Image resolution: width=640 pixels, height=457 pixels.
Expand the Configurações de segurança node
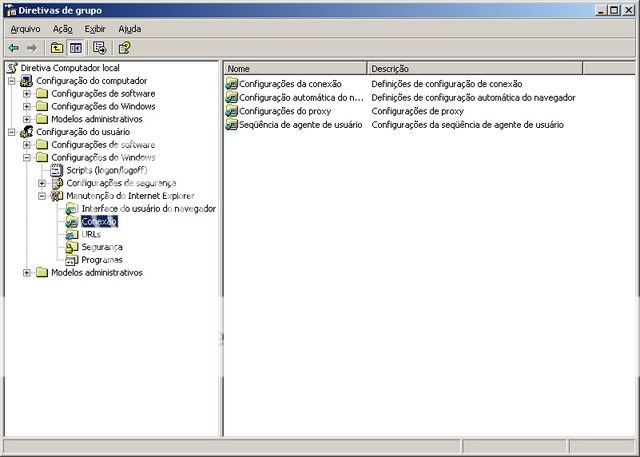42,183
